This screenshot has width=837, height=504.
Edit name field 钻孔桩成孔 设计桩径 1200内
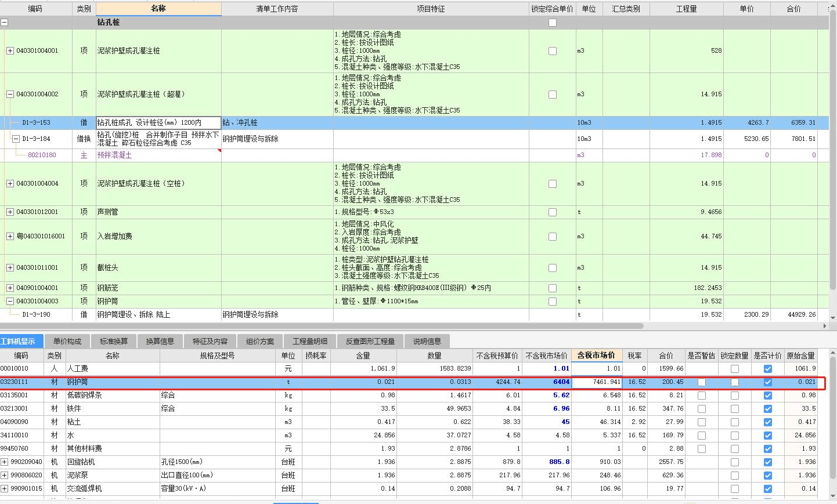click(x=158, y=123)
